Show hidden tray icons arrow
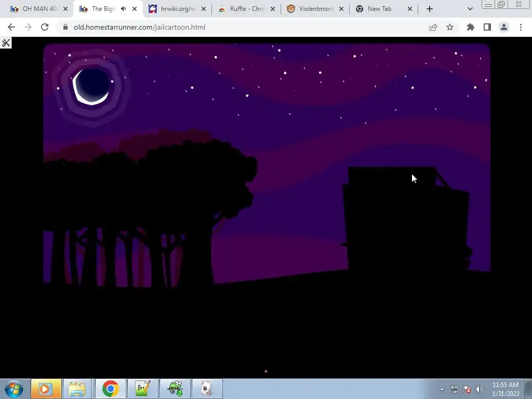 442,389
